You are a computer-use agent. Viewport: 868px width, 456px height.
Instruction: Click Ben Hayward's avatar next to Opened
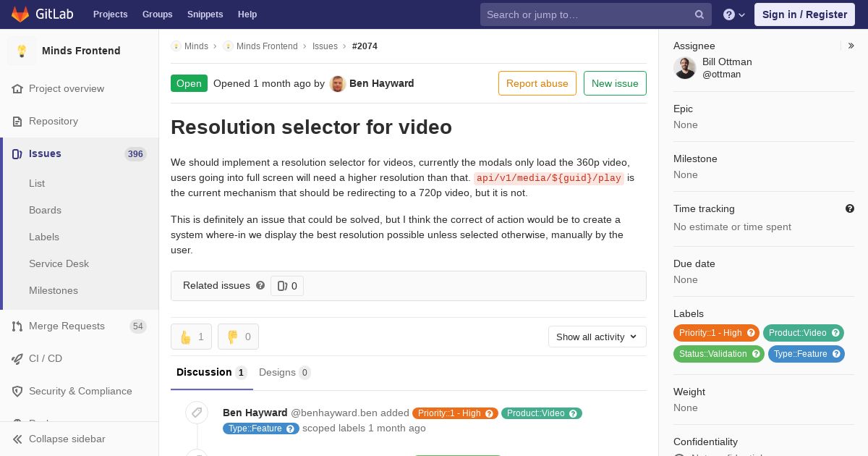tap(338, 83)
